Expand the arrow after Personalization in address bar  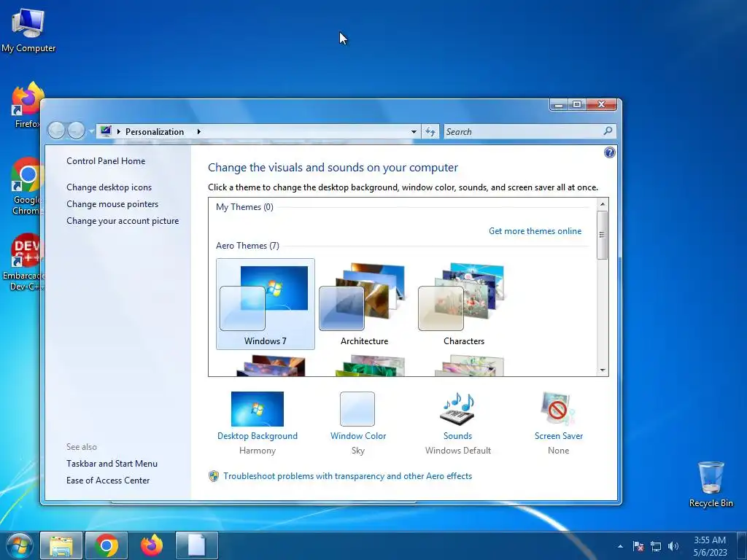pyautogui.click(x=198, y=131)
